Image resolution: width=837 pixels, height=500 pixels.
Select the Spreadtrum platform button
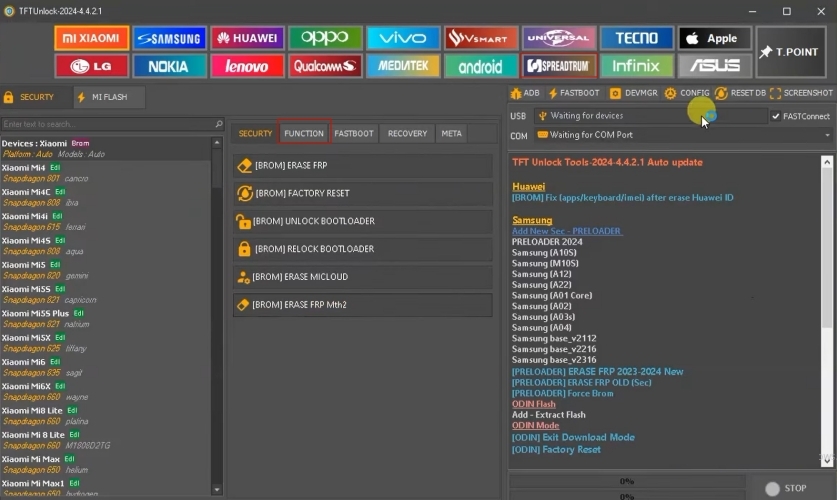(x=558, y=66)
